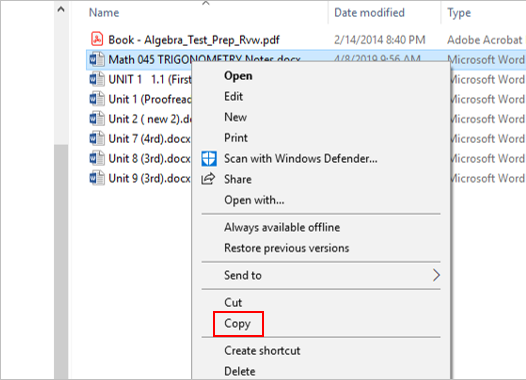Toggle sort order using the Name column header

(104, 13)
